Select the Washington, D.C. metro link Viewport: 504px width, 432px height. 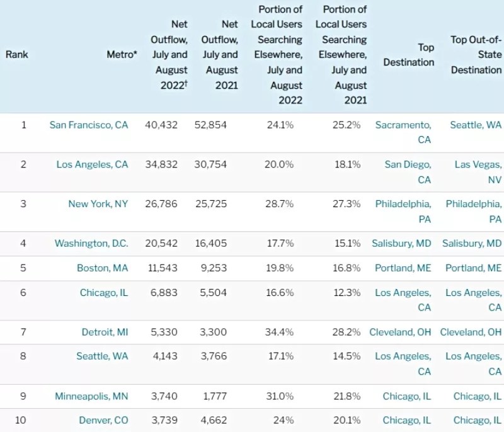click(x=91, y=243)
